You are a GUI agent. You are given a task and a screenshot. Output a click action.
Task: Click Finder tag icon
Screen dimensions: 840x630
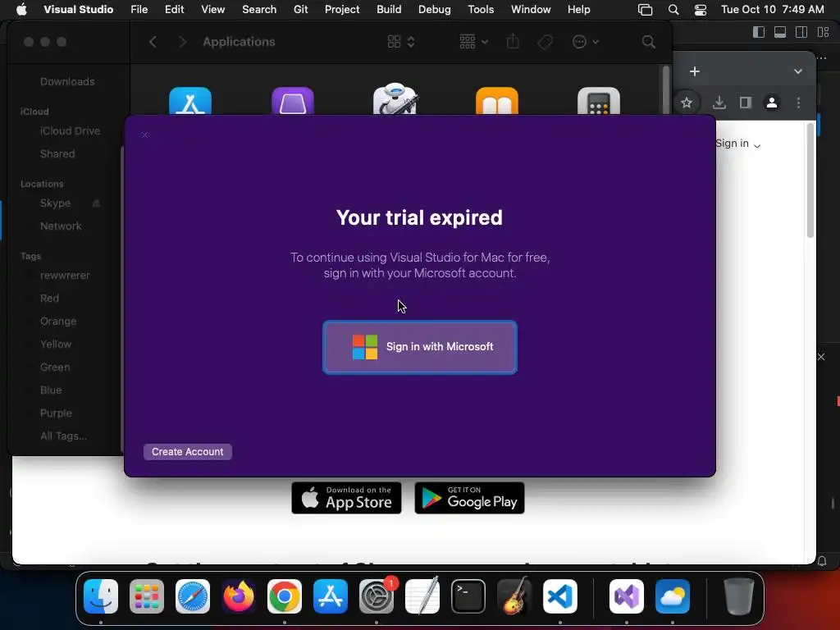coord(545,42)
